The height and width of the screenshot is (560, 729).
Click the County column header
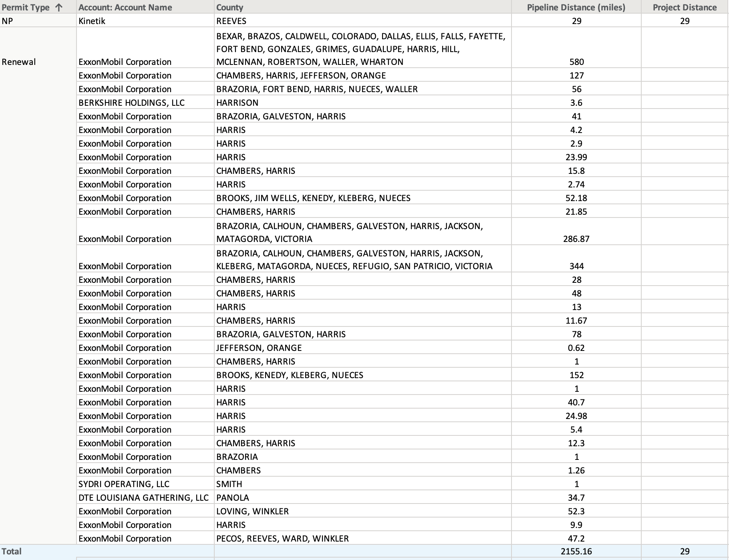click(230, 7)
